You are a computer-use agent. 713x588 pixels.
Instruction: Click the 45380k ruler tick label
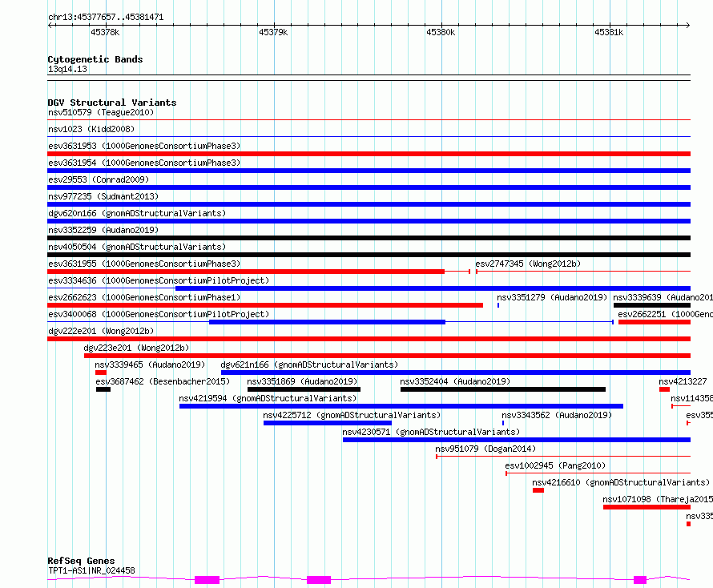pyautogui.click(x=441, y=32)
